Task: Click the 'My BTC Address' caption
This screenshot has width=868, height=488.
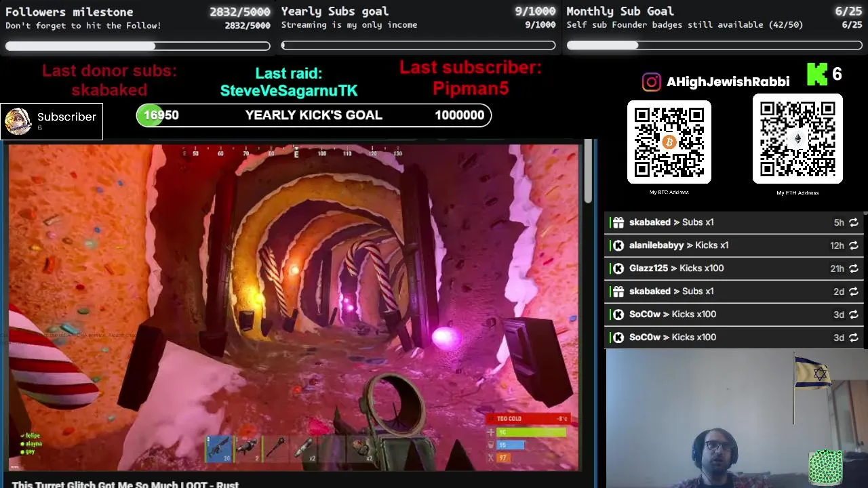Action: point(669,192)
